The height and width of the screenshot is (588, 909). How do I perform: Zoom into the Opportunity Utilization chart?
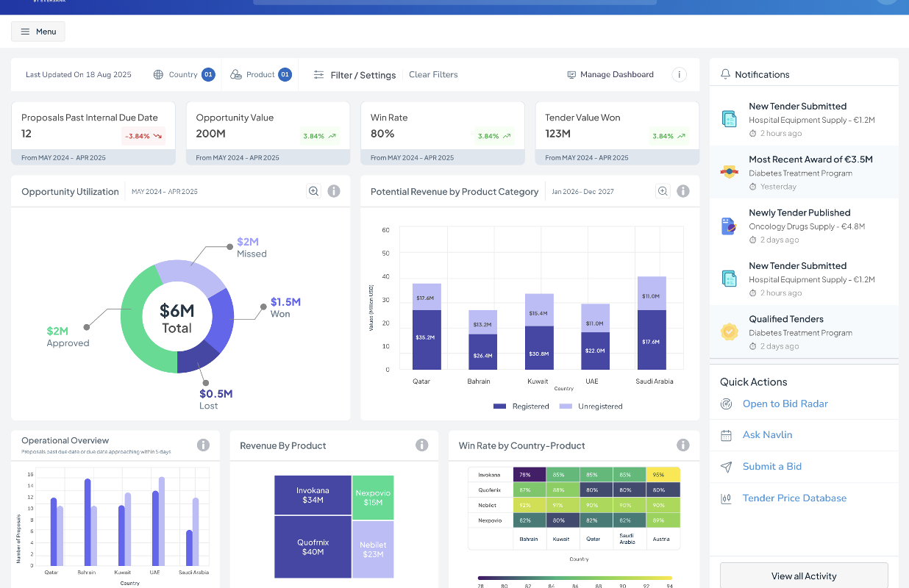[313, 191]
